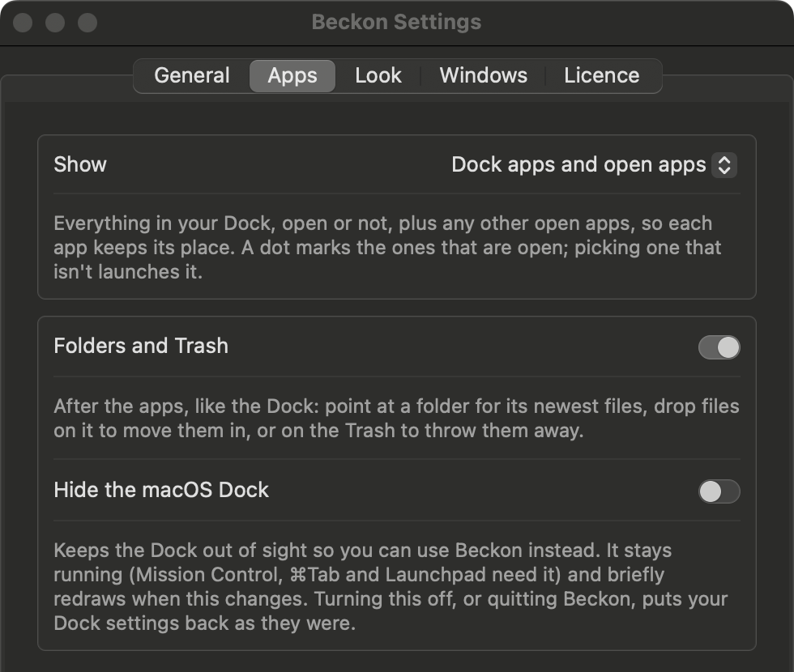Image resolution: width=794 pixels, height=672 pixels.
Task: Select the Apps tab
Action: point(292,76)
